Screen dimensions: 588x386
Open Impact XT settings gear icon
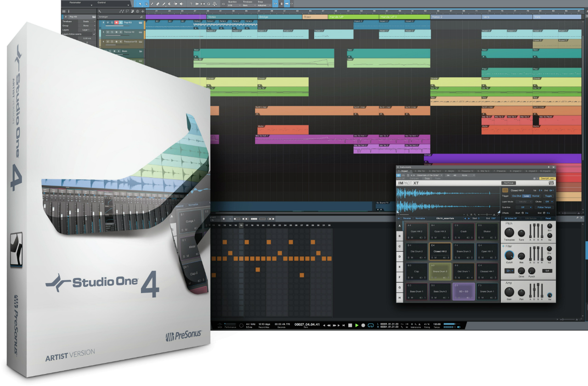534,178
